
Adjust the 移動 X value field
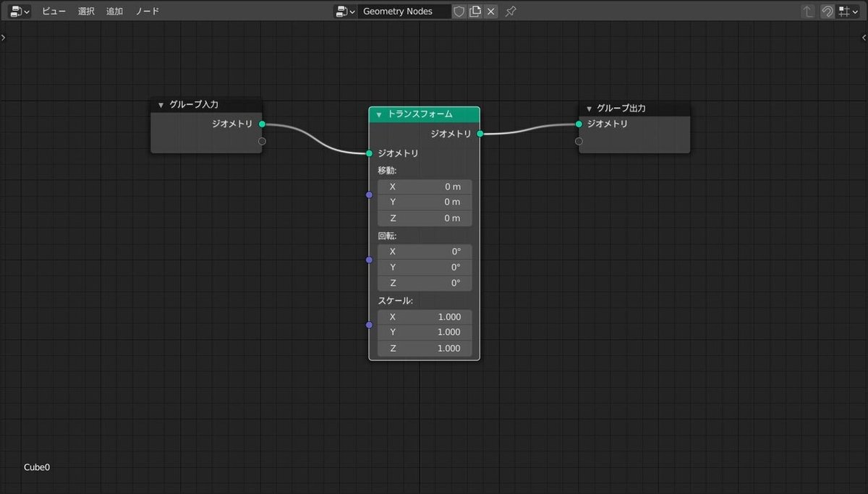tap(425, 187)
